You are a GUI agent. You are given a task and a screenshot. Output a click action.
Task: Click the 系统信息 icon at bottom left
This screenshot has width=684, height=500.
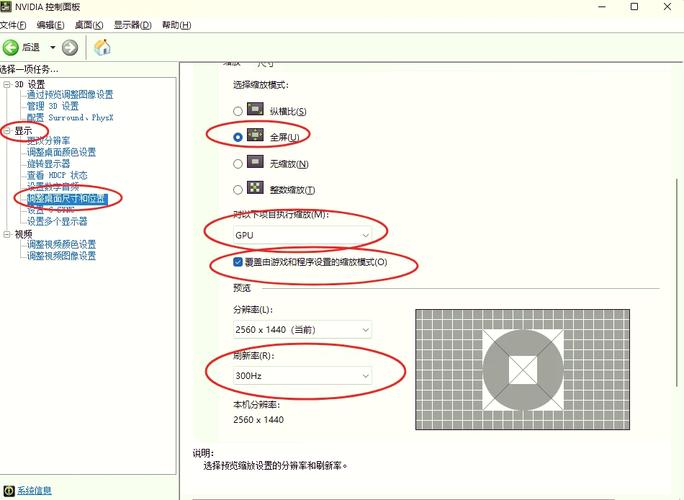[x=9, y=490]
